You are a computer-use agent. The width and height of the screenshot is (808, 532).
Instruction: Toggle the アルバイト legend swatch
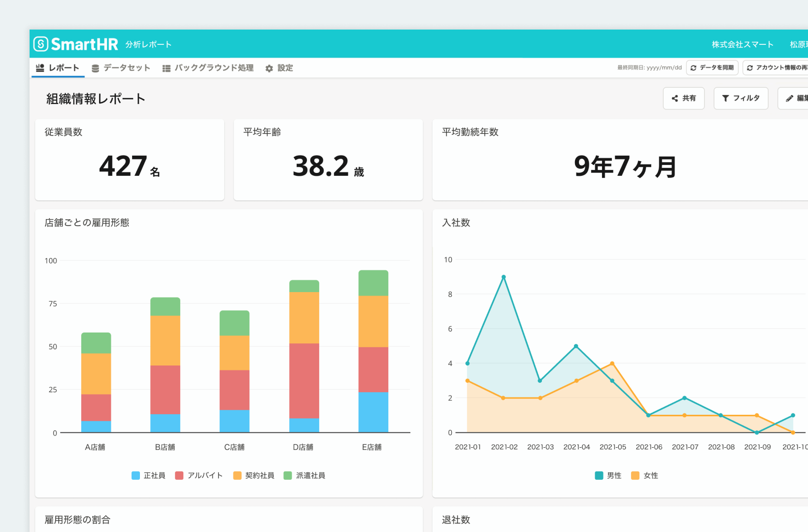(179, 475)
